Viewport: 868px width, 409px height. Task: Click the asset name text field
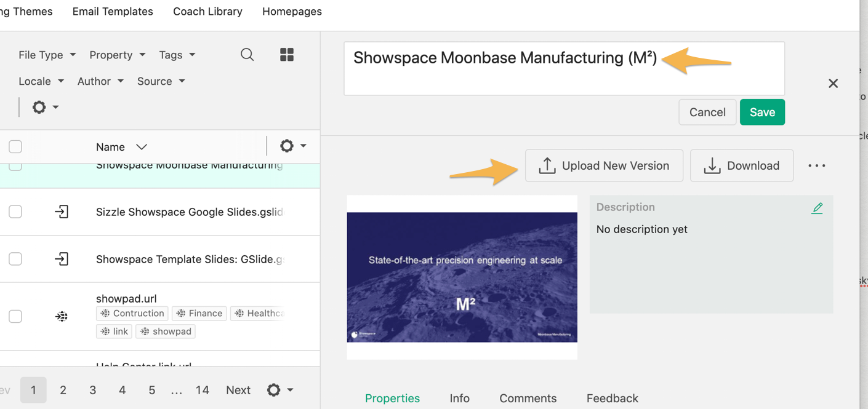[564, 68]
